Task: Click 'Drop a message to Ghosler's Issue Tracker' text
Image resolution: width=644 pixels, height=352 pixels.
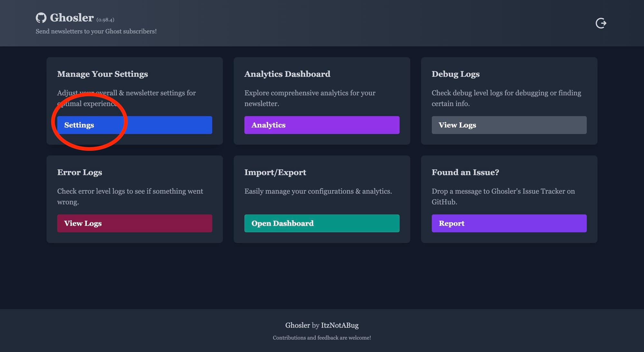Action: click(503, 197)
